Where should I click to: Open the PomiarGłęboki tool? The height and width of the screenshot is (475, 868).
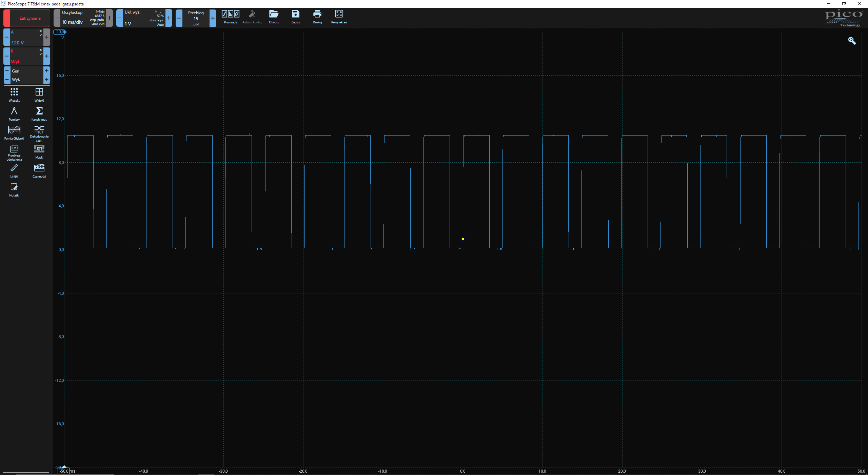coord(14,133)
